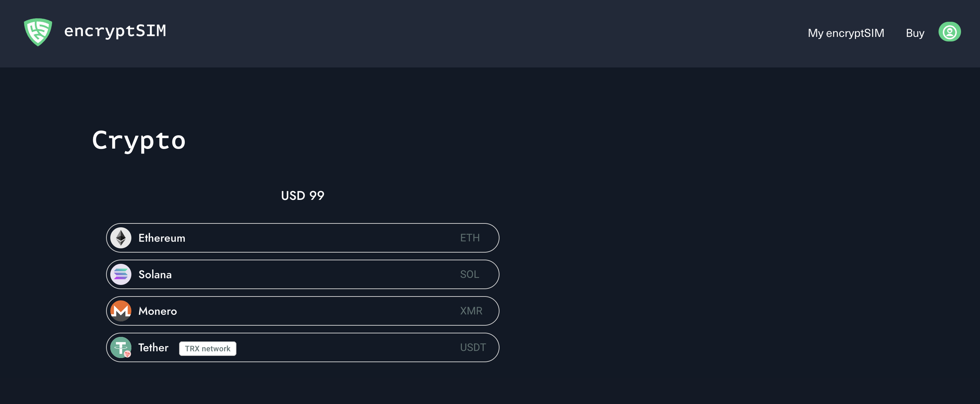Image resolution: width=980 pixels, height=404 pixels.
Task: Click the ETH ticker symbol
Action: pyautogui.click(x=470, y=238)
